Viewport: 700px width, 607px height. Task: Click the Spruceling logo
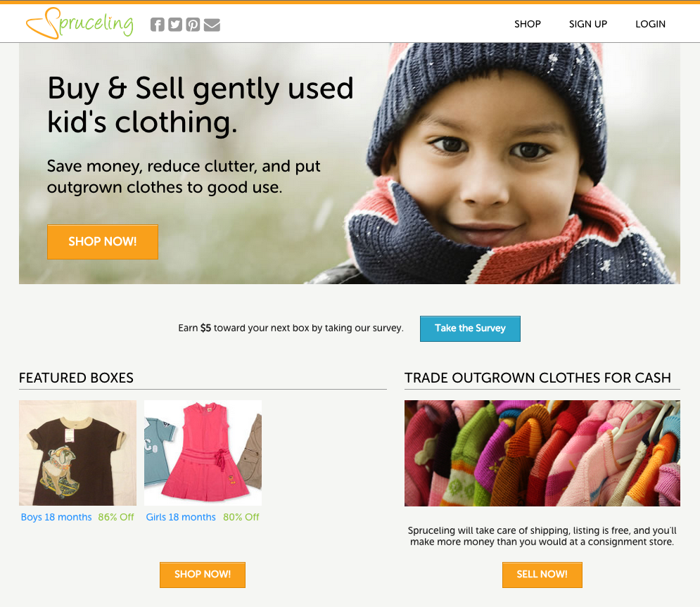(x=79, y=23)
